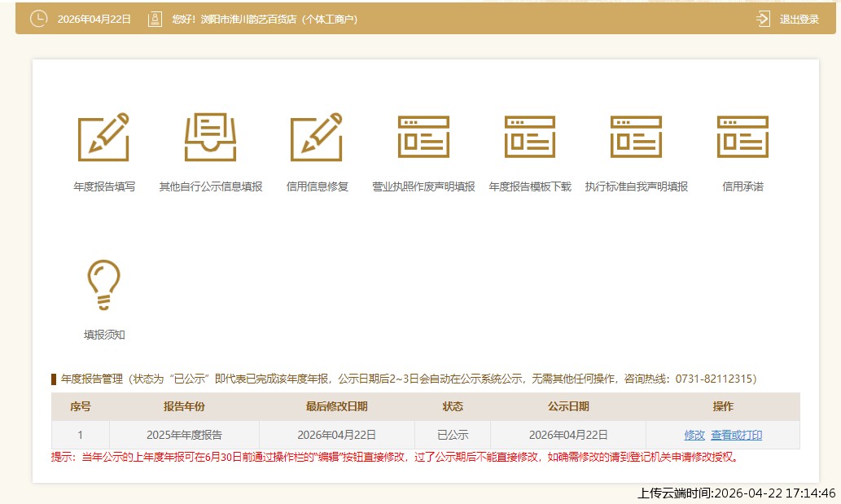Select the 信用信息修复 credit repair icon

click(317, 138)
